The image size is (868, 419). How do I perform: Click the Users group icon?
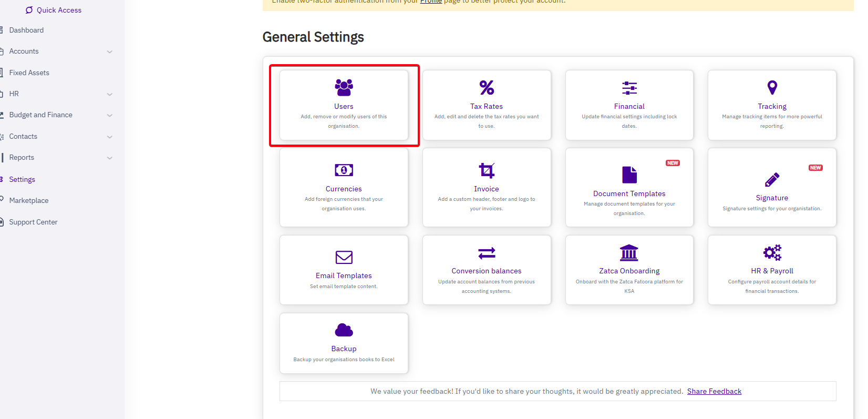[344, 87]
